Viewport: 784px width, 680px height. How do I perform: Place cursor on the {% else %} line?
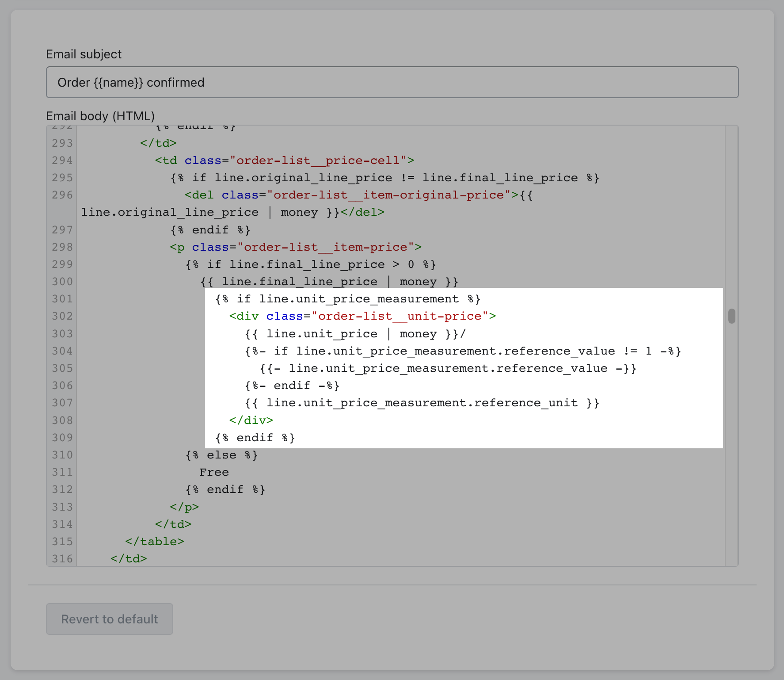tap(221, 455)
